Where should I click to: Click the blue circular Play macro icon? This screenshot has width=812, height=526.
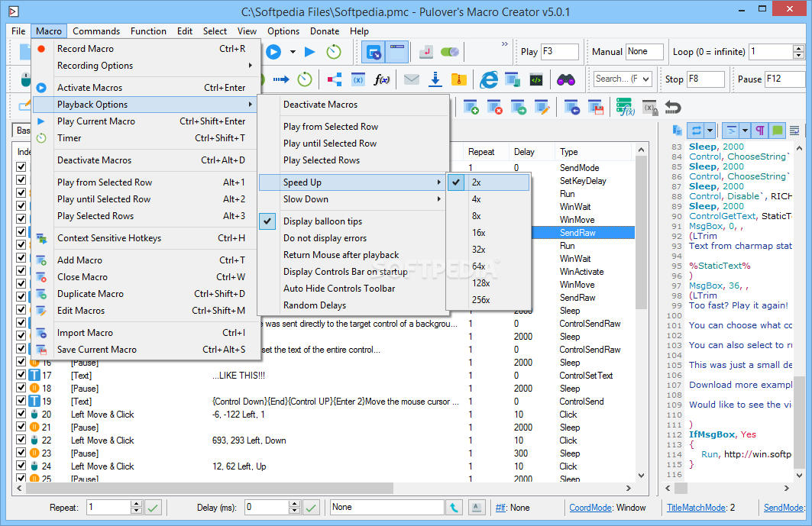click(273, 52)
